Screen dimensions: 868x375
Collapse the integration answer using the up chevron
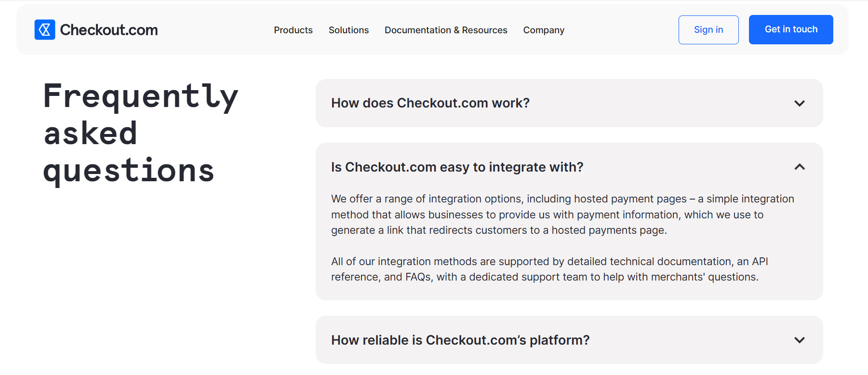pos(799,167)
